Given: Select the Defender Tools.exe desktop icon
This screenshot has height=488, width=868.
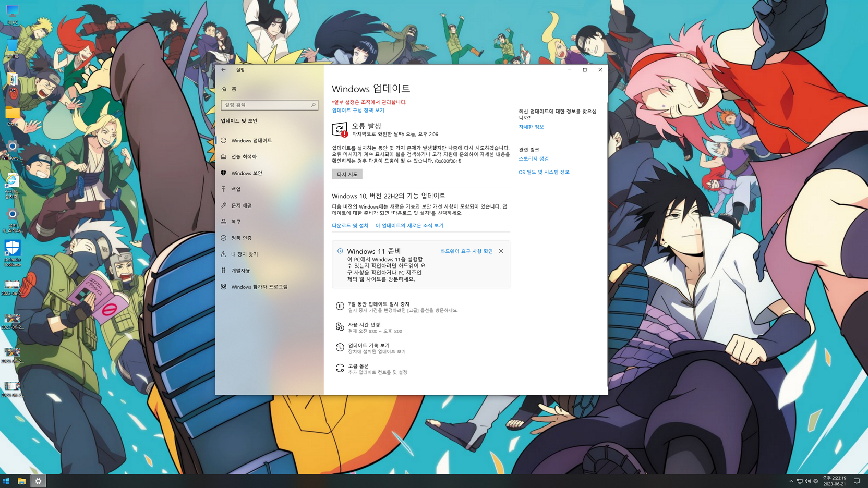Looking at the screenshot, I should (x=13, y=254).
